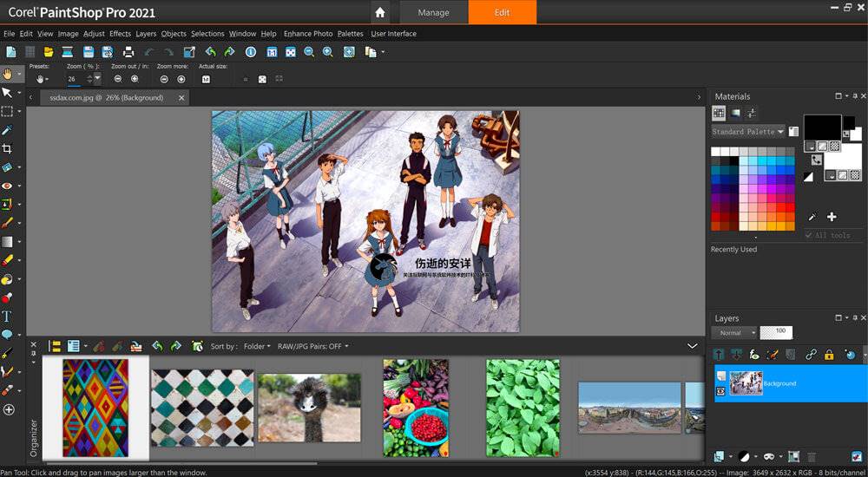This screenshot has width=868, height=477.
Task: Select the Red Eye tool
Action: [7, 186]
